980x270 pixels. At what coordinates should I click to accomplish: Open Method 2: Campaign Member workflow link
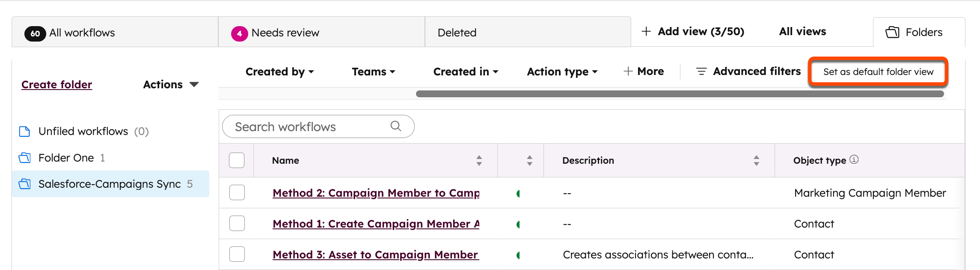click(376, 193)
